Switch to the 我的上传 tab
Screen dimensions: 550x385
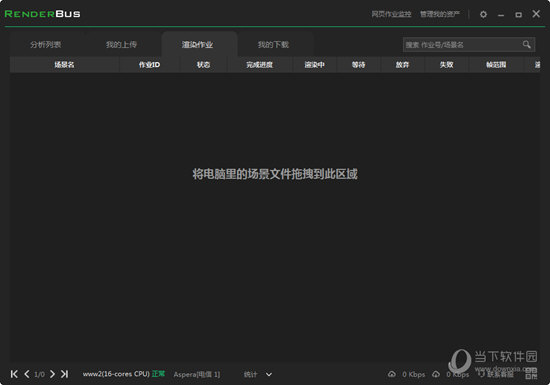click(x=121, y=45)
